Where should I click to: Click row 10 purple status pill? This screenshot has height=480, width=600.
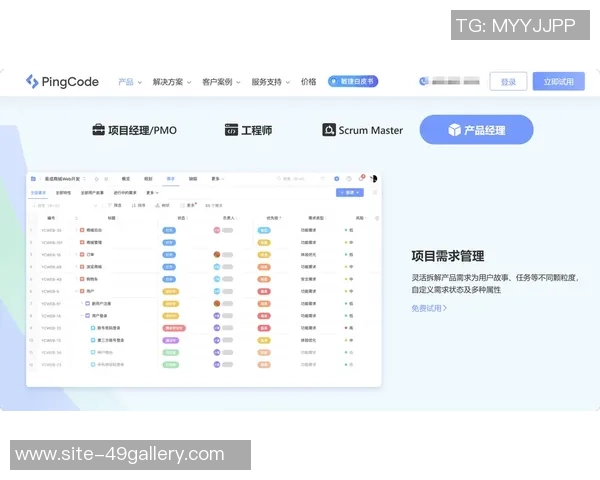[x=171, y=340]
